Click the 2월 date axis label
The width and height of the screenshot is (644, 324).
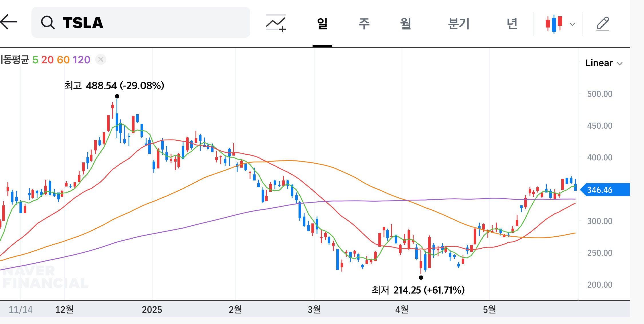click(235, 309)
